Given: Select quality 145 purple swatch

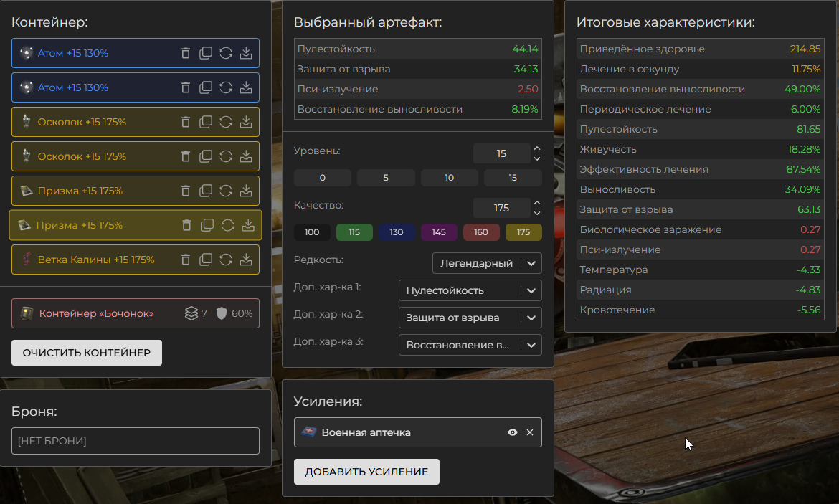Looking at the screenshot, I should point(439,232).
